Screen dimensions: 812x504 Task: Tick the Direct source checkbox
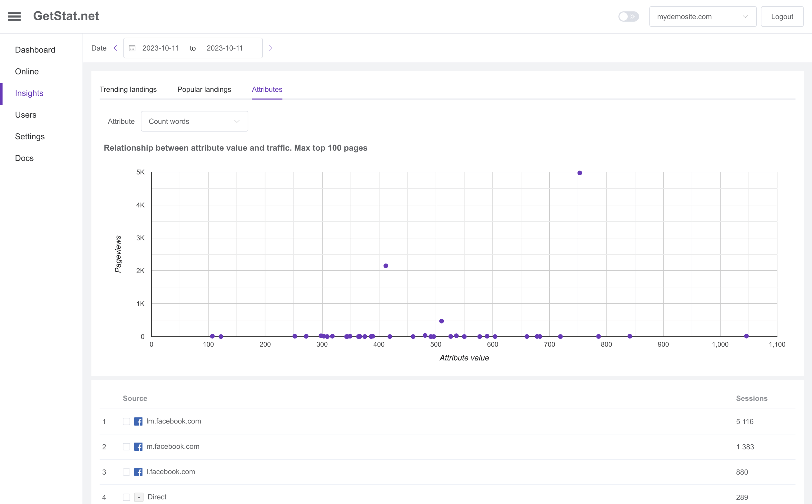point(127,497)
